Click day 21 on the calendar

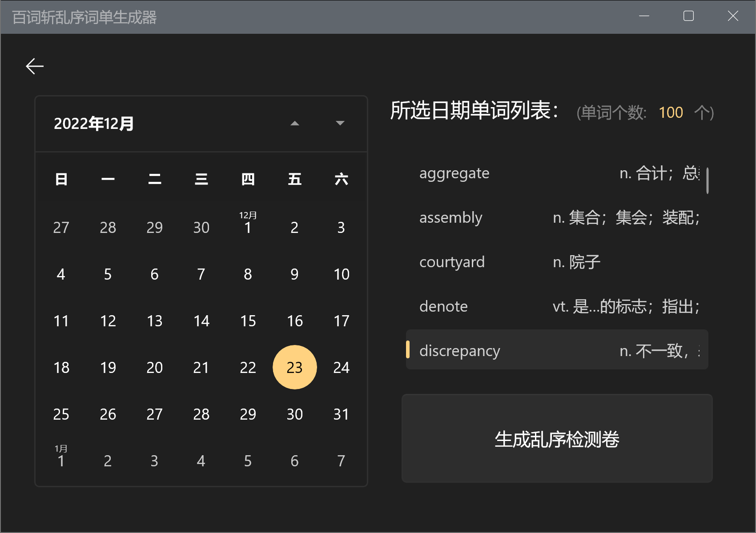pyautogui.click(x=201, y=367)
